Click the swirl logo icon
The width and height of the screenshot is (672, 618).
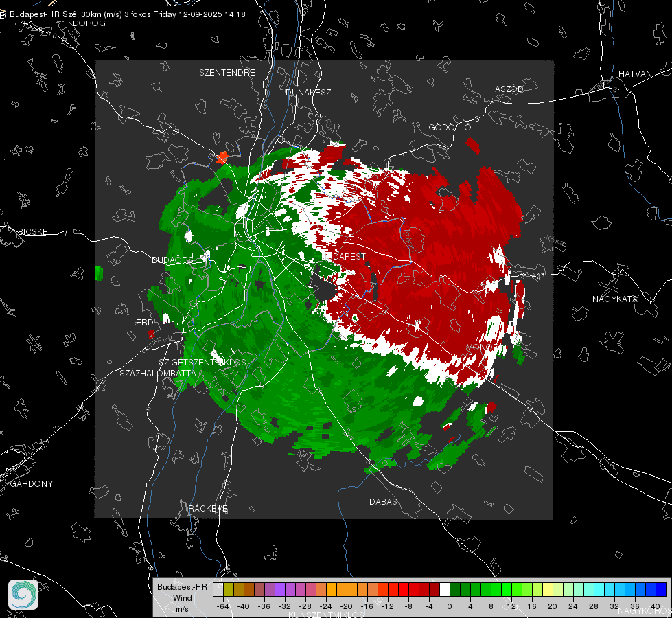pos(23,595)
